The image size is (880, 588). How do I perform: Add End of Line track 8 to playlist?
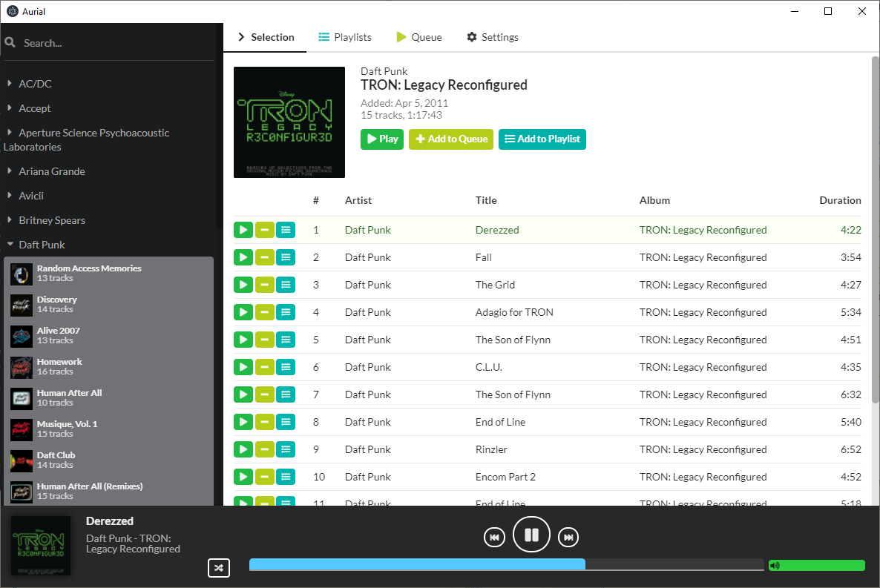click(x=286, y=423)
